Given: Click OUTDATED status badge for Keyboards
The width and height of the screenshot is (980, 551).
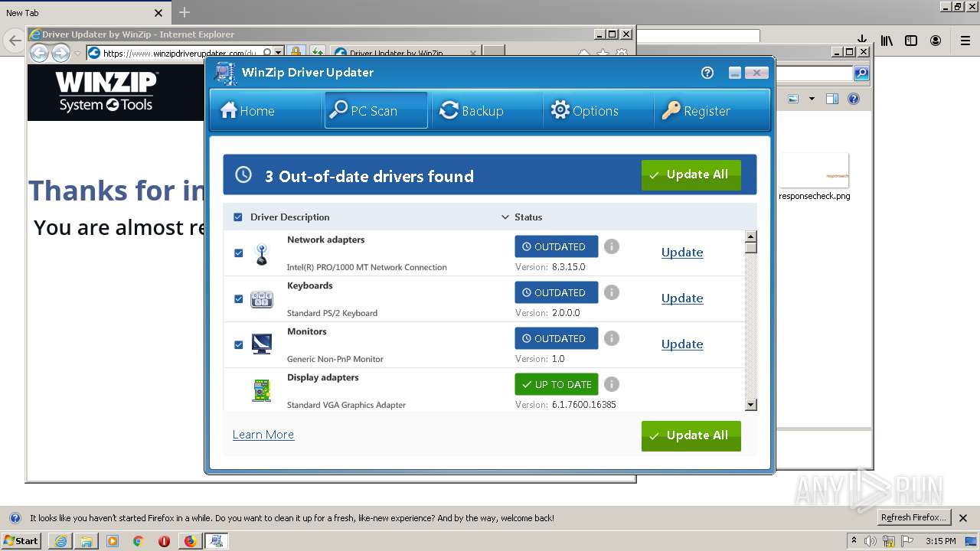Looking at the screenshot, I should point(557,292).
